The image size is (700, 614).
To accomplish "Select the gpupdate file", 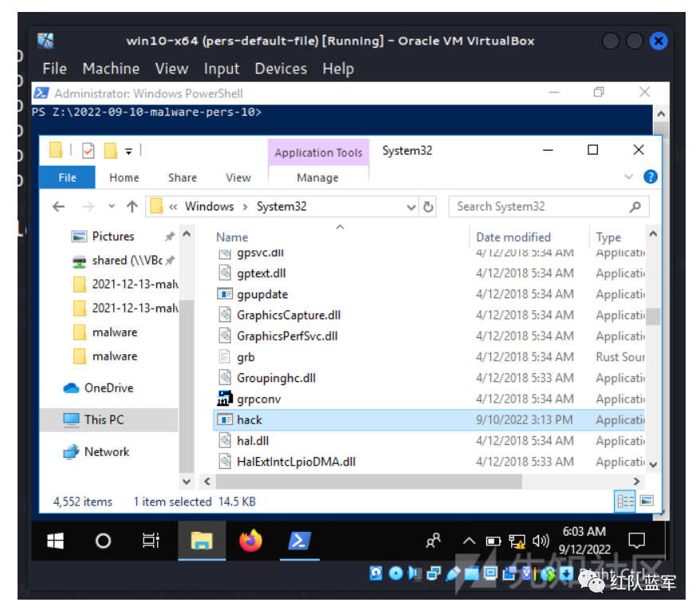I will [429, 294].
